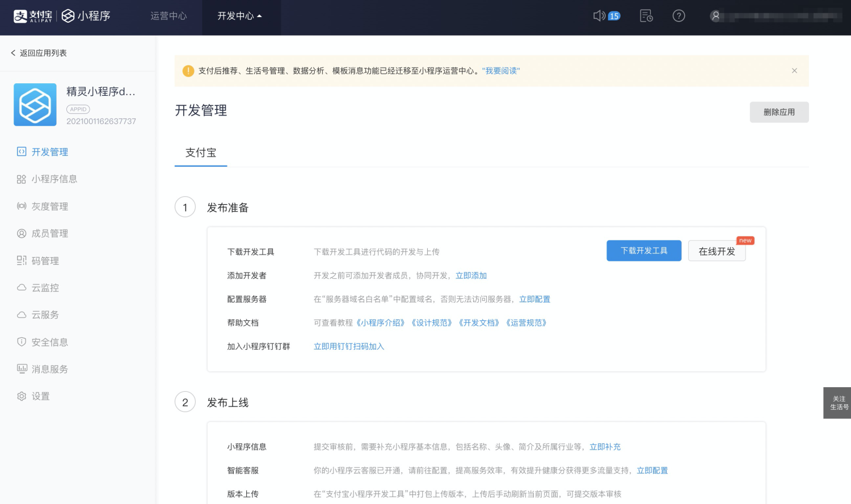Open the "我要阅读" link in banner
Screen dimensions: 851x504
coord(501,71)
